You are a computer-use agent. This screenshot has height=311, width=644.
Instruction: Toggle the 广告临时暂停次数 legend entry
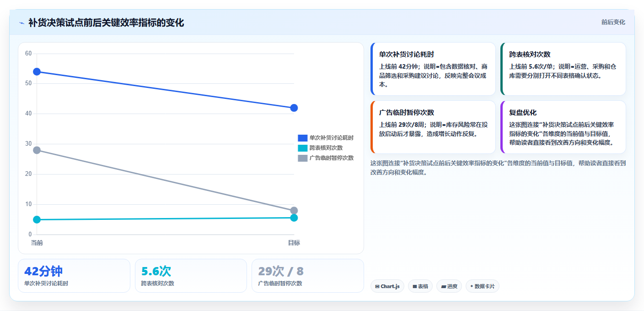325,158
